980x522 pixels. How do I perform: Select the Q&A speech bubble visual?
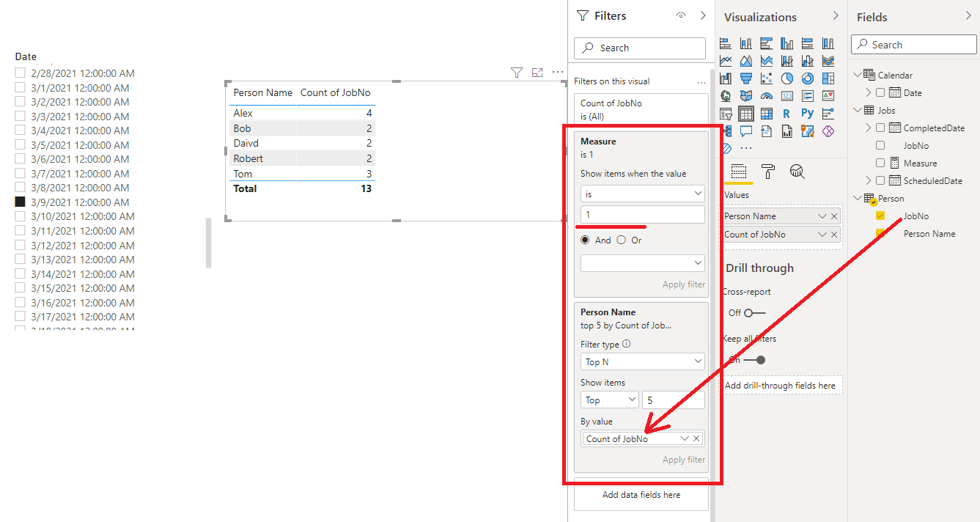(x=746, y=131)
